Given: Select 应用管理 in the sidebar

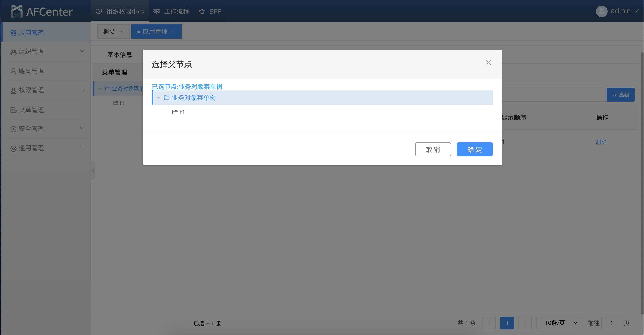Looking at the screenshot, I should pyautogui.click(x=46, y=33).
